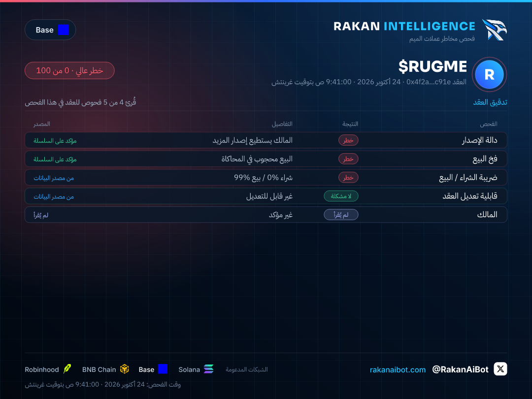The image size is (532, 399).
Task: Click detail 'المالك يستطيع إصدار المزيد'
Action: (252, 140)
